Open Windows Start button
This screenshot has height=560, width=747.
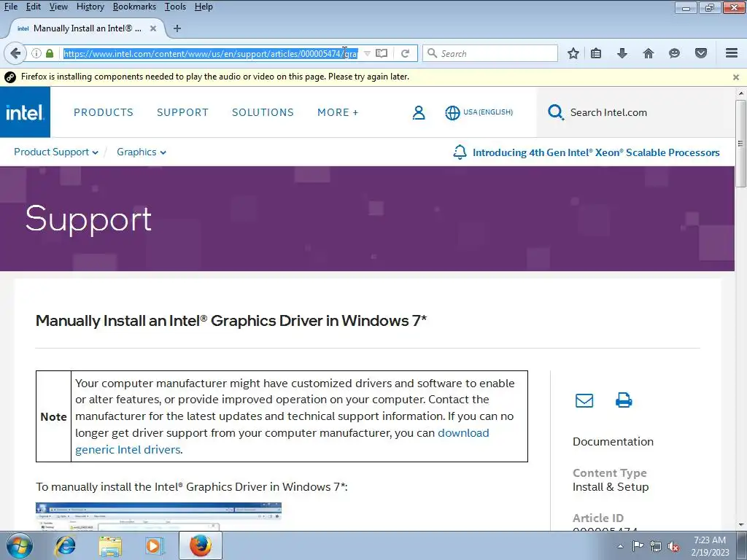click(x=20, y=545)
